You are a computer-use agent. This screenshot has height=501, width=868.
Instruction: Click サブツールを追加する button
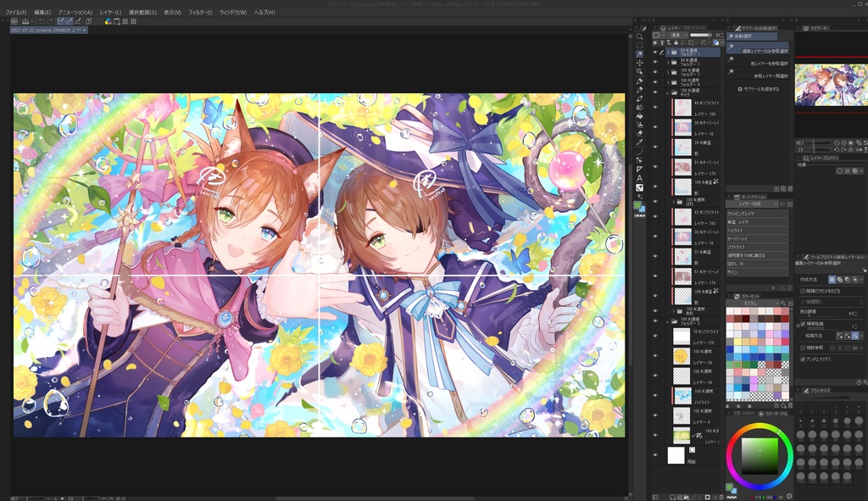759,88
